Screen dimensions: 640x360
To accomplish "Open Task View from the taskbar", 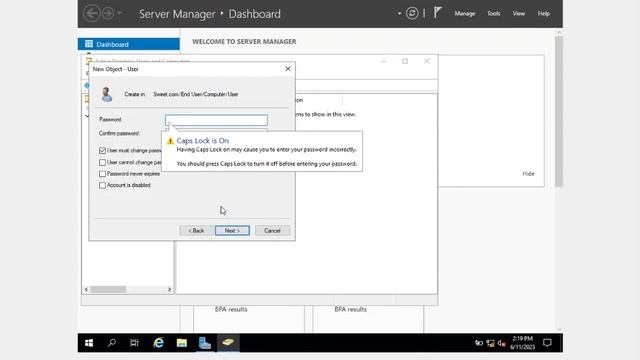I will pos(134,343).
